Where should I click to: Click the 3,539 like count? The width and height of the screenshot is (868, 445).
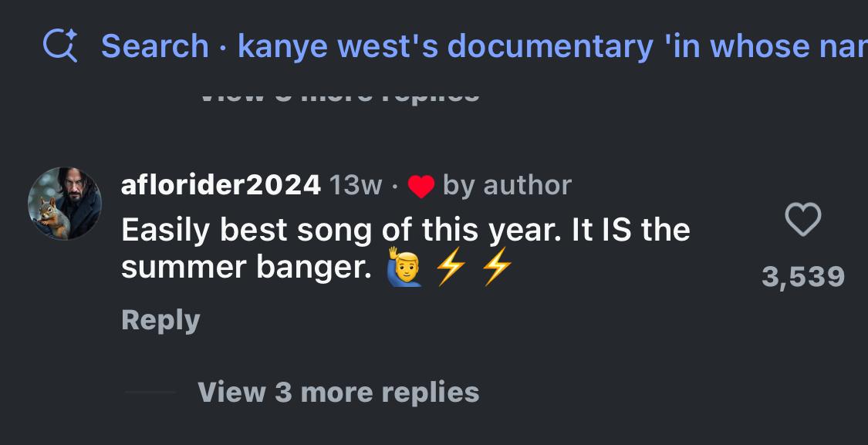(802, 276)
